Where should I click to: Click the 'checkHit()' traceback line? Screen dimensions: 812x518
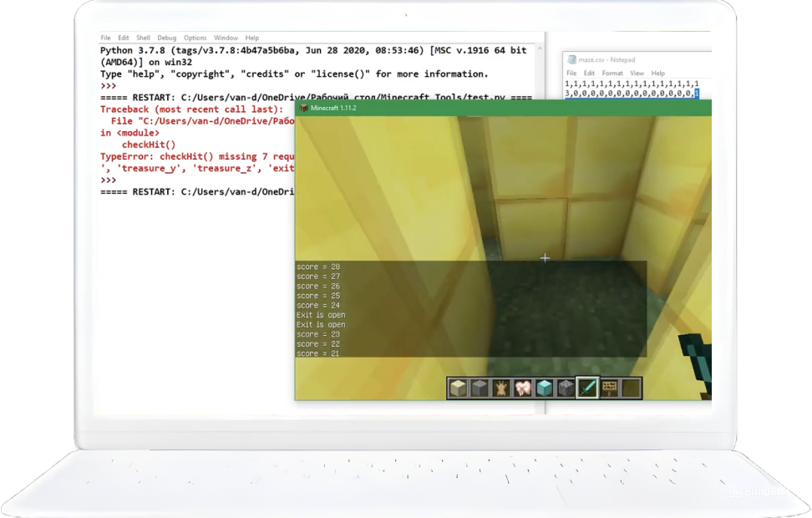click(149, 145)
